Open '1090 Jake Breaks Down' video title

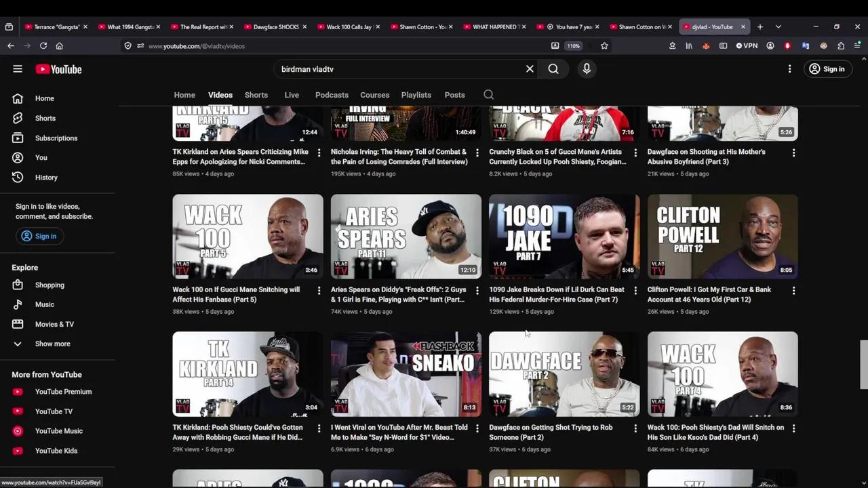coord(557,294)
